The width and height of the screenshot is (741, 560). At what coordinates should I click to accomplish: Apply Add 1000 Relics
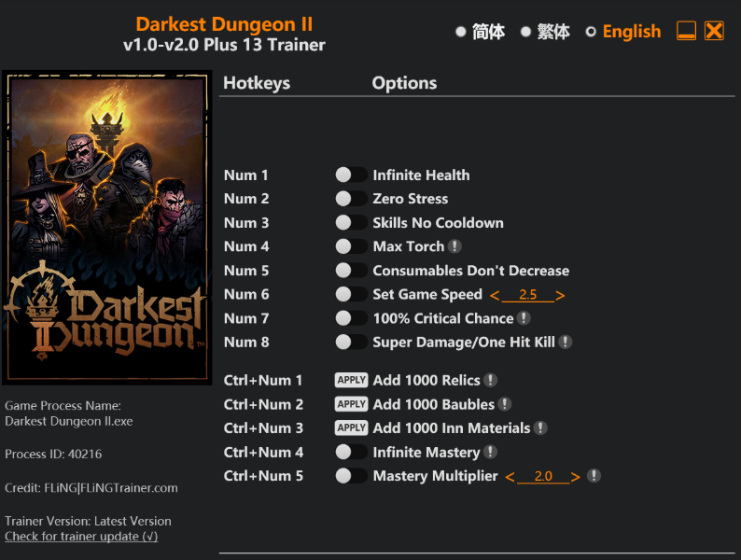click(x=351, y=380)
